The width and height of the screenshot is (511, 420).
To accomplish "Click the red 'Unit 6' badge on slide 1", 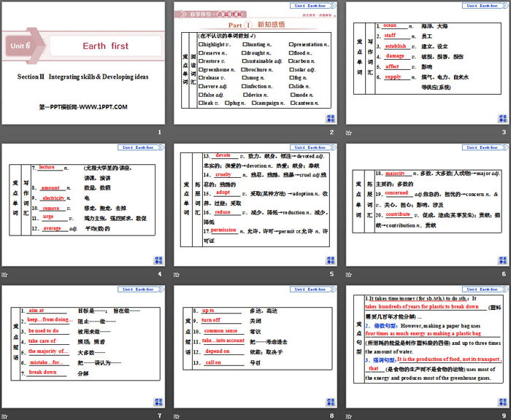I will (20, 45).
